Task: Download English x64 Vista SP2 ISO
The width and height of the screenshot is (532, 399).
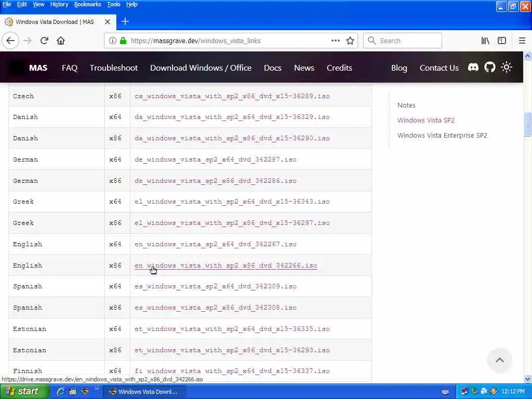Action: (x=216, y=244)
